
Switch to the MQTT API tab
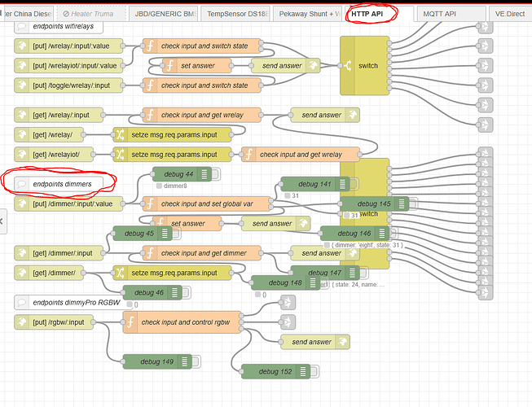pyautogui.click(x=446, y=14)
